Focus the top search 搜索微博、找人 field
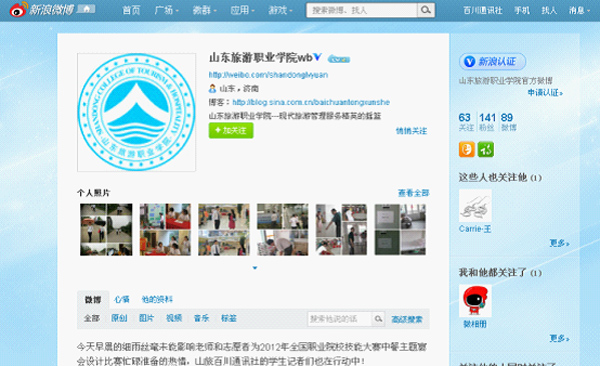Viewport: 600px width, 366px height. coord(362,10)
